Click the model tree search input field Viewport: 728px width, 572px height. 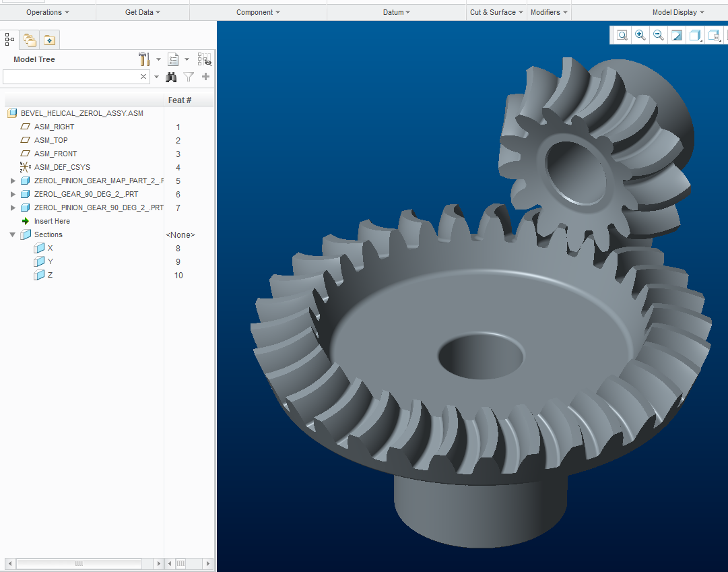pyautogui.click(x=71, y=77)
